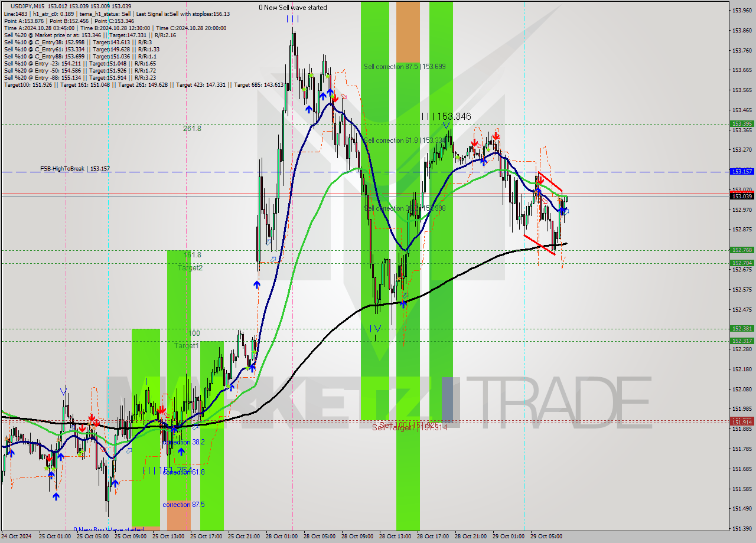Select the 'Sell correction 61.8 | 153.334' label

pyautogui.click(x=405, y=140)
